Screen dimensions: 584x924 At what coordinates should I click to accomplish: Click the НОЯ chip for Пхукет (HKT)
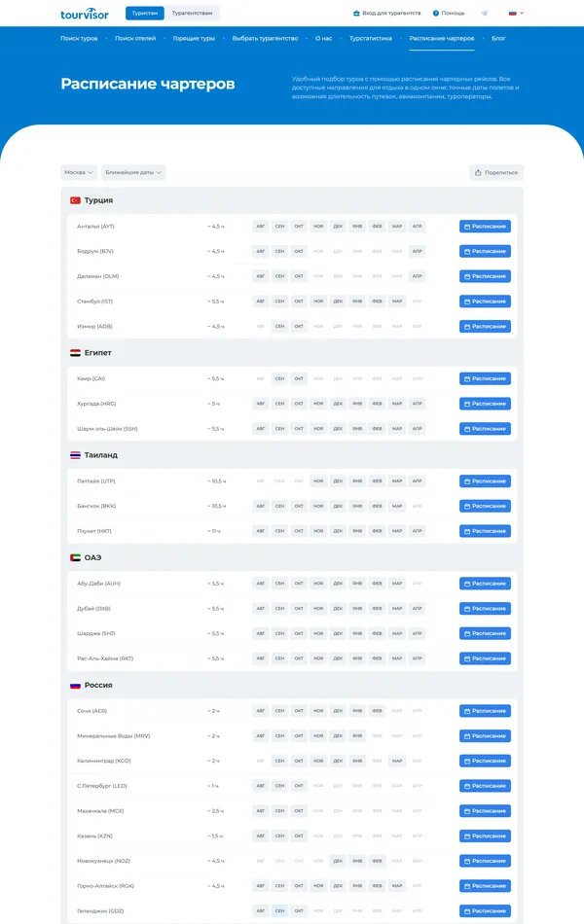tap(318, 530)
